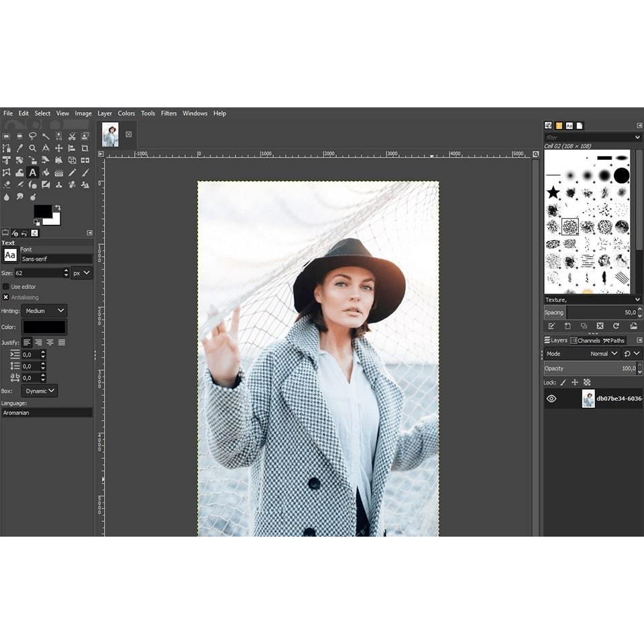Image resolution: width=644 pixels, height=644 pixels.
Task: Toggle the Antialiasing checkbox
Action: (6, 297)
